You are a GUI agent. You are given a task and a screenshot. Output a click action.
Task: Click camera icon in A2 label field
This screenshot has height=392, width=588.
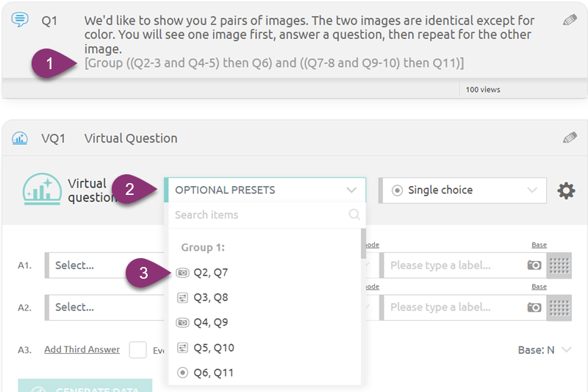pyautogui.click(x=534, y=307)
